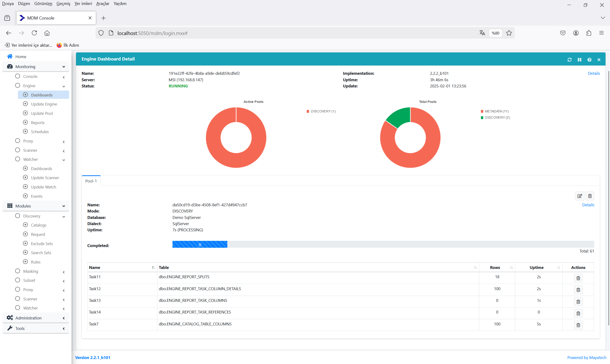Delete Task11 with its trash icon
This screenshot has height=364, width=610.
(578, 278)
